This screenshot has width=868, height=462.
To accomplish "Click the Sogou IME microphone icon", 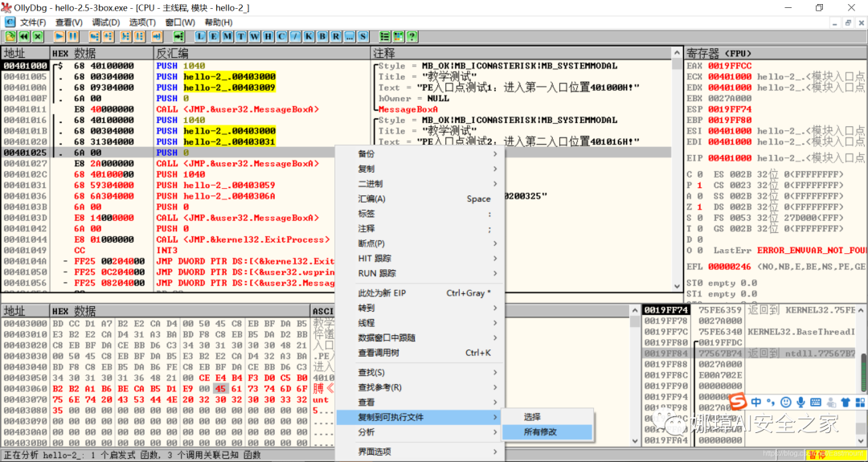I will pos(800,402).
